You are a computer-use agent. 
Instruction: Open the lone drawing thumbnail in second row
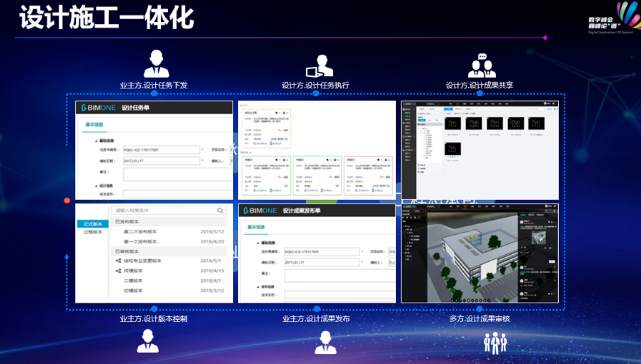[x=453, y=148]
